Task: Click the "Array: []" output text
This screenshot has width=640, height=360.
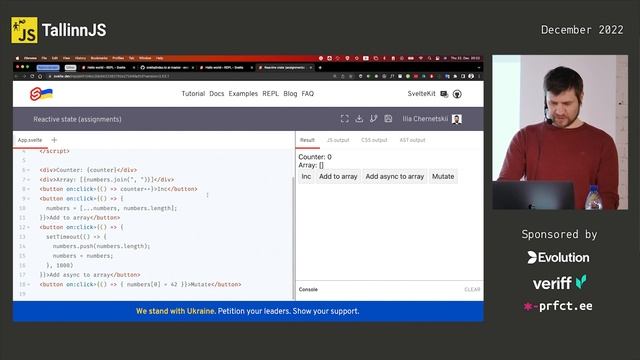Action: pyautogui.click(x=311, y=165)
